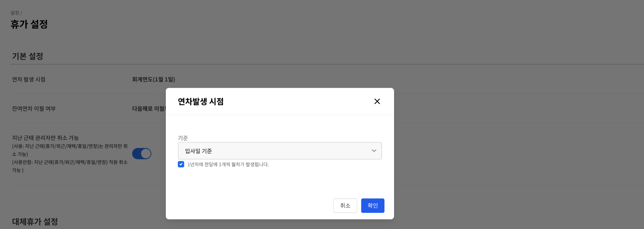Click the 대체휴가 설정 section heading
This screenshot has height=229, width=644.
coord(35,222)
